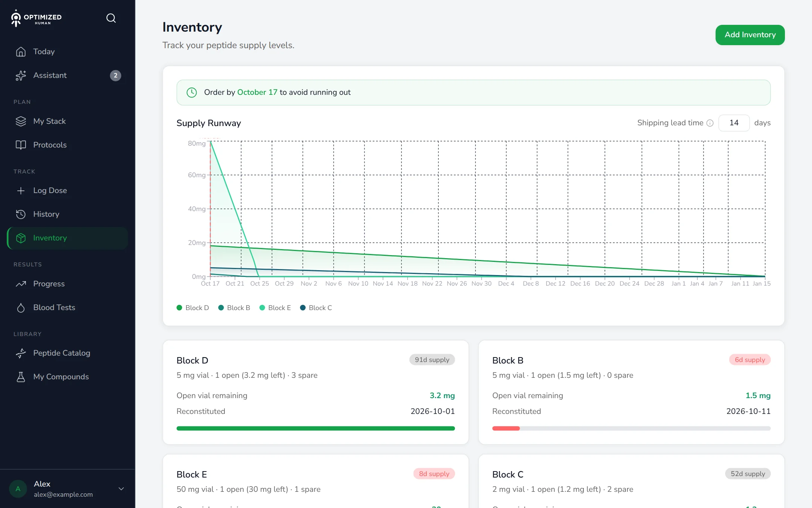This screenshot has width=812, height=508.
Task: Click the 3.2 mg remaining value
Action: (442, 395)
